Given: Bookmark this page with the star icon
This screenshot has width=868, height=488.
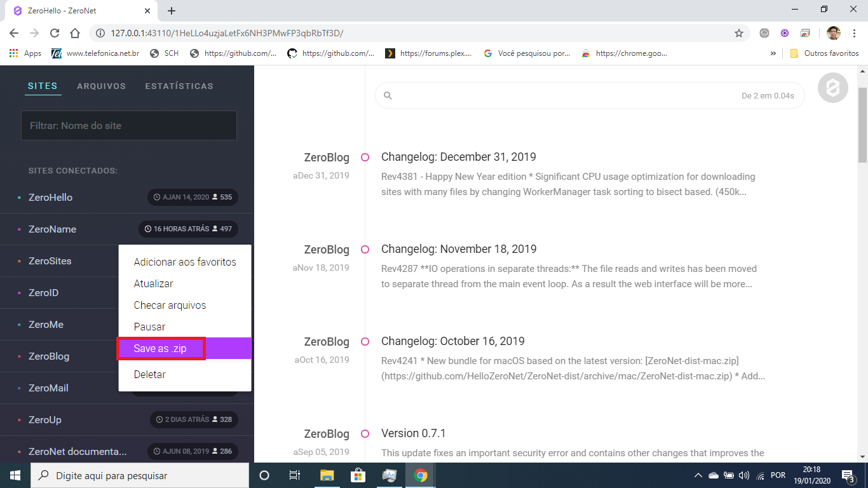Looking at the screenshot, I should [738, 33].
